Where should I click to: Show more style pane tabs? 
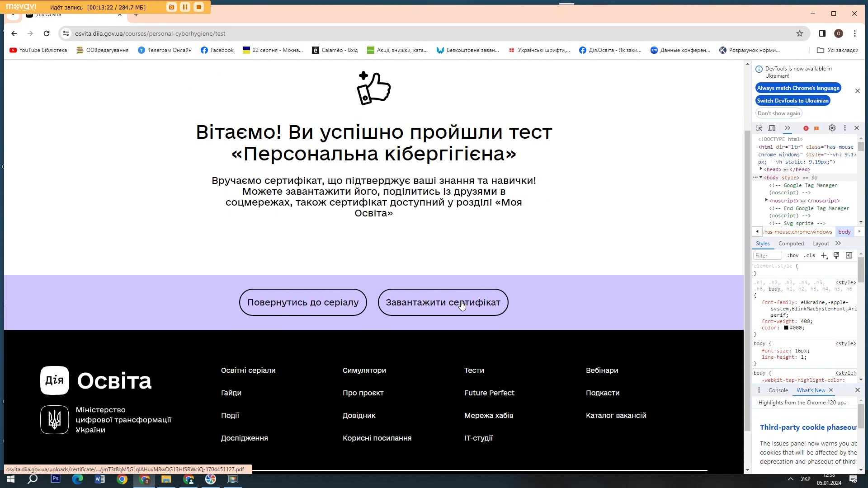pos(838,244)
